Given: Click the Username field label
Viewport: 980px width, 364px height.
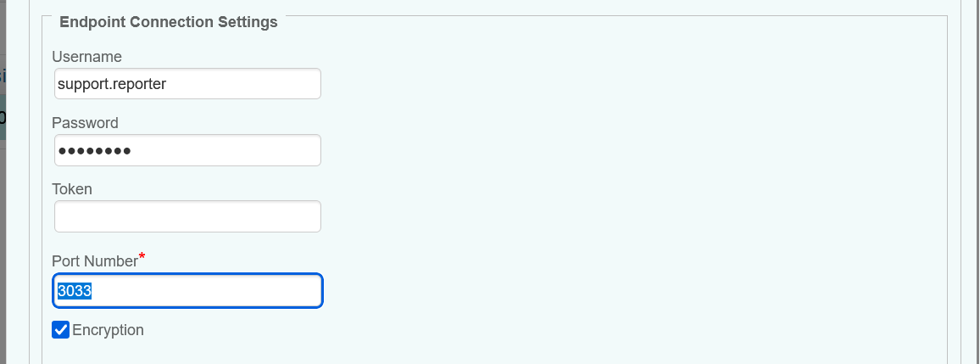Looking at the screenshot, I should pos(86,57).
